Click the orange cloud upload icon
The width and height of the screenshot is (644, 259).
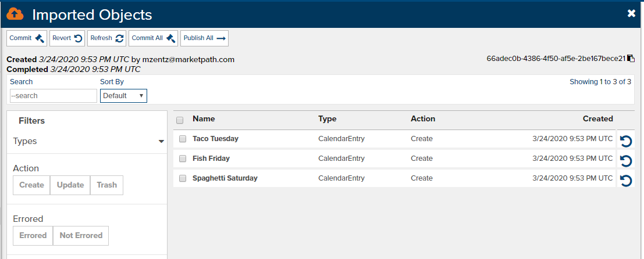pos(15,15)
